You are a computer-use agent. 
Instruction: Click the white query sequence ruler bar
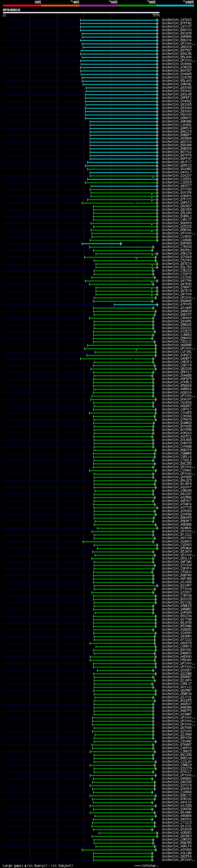point(81,12)
